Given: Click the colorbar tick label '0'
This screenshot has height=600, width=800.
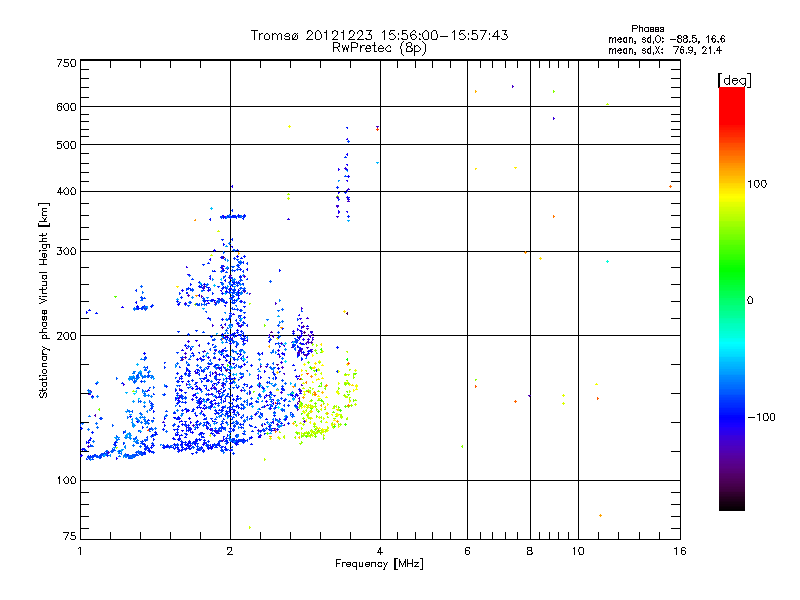Looking at the screenshot, I should coord(750,301).
